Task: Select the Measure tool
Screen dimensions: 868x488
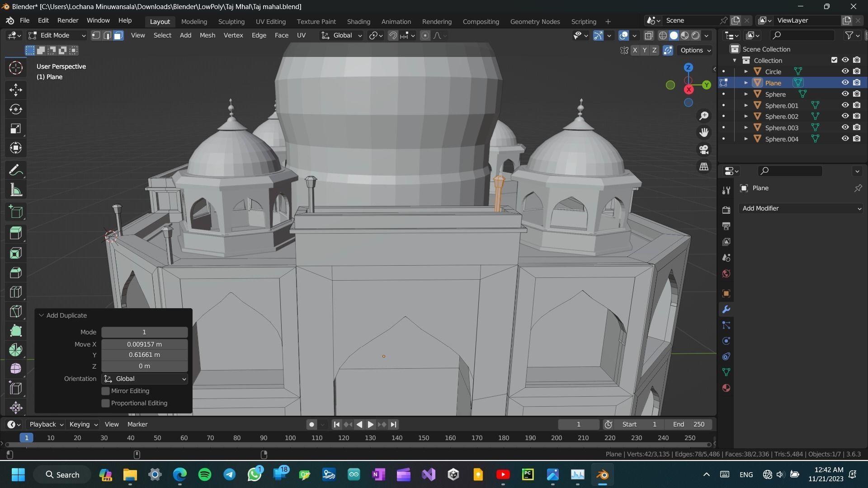Action: click(16, 190)
